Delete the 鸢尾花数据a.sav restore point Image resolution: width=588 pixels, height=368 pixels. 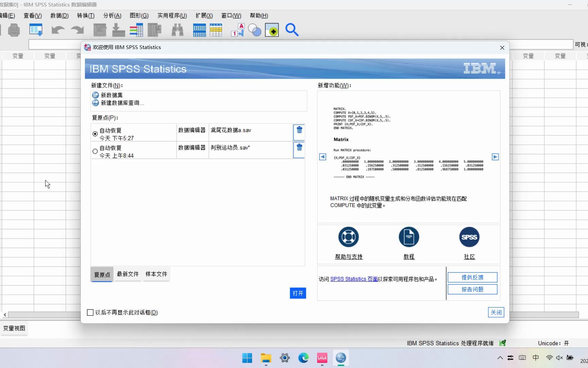point(299,130)
